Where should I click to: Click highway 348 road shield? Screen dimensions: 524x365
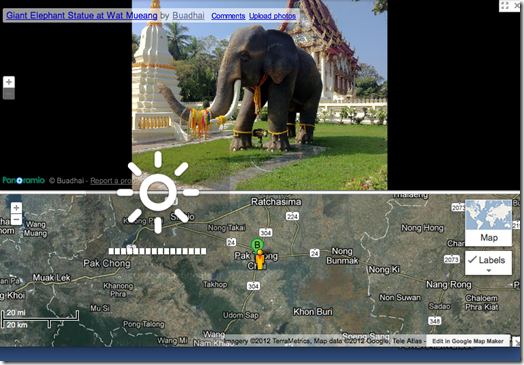pos(435,321)
